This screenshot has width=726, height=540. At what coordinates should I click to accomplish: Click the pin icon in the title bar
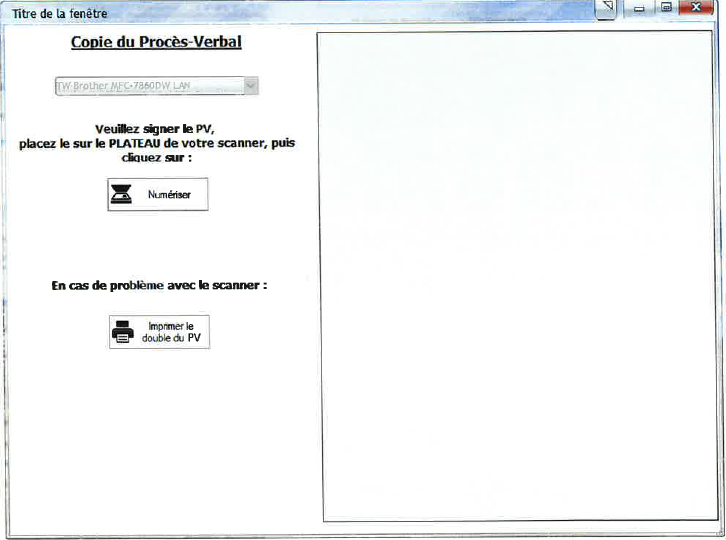coord(606,7)
